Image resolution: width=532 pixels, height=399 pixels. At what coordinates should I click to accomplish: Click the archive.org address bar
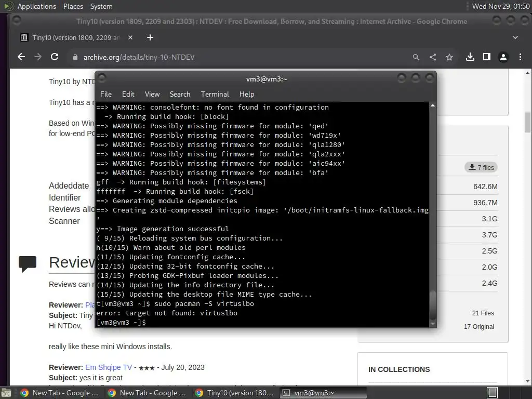click(237, 57)
